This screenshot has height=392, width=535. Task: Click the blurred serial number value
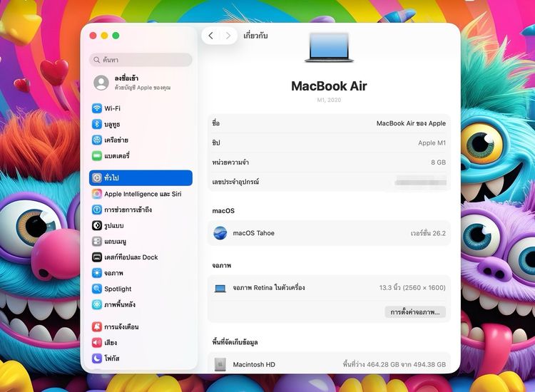coord(420,182)
